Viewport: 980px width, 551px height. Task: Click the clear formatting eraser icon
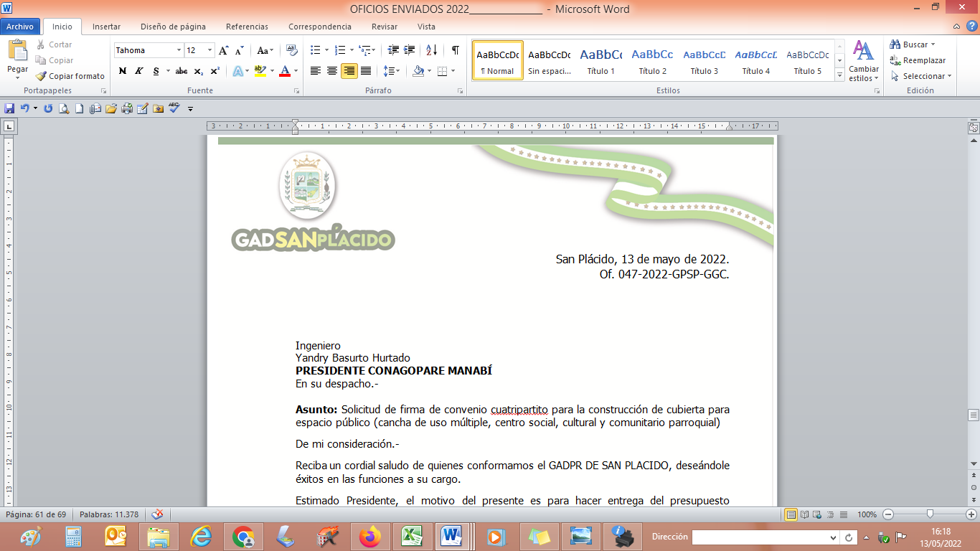[291, 50]
